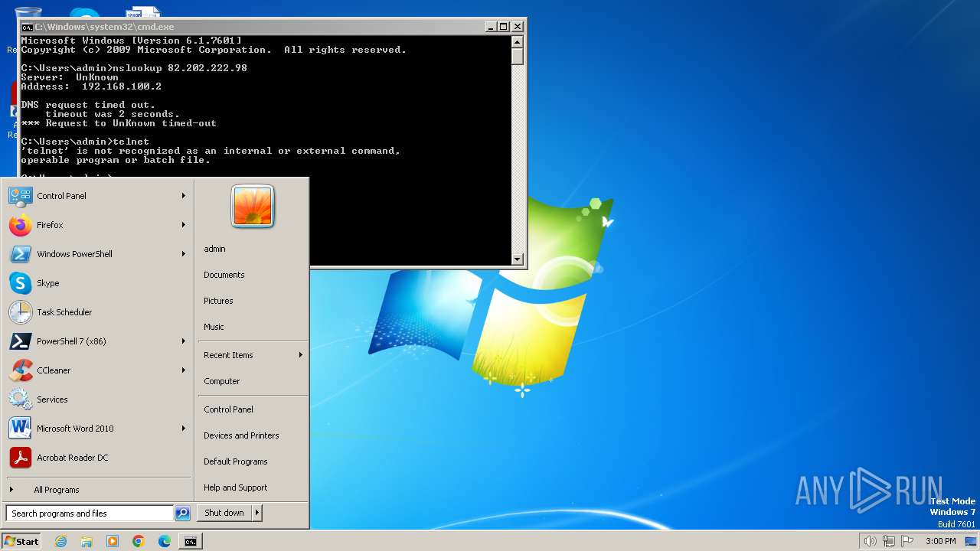
Task: Open Windows Media Player taskbar icon
Action: point(113,541)
